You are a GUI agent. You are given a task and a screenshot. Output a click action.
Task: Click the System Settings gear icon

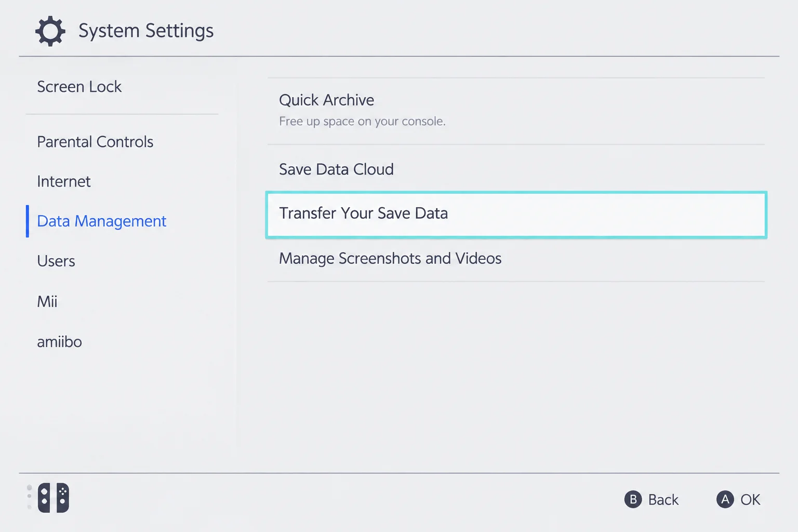pos(50,31)
